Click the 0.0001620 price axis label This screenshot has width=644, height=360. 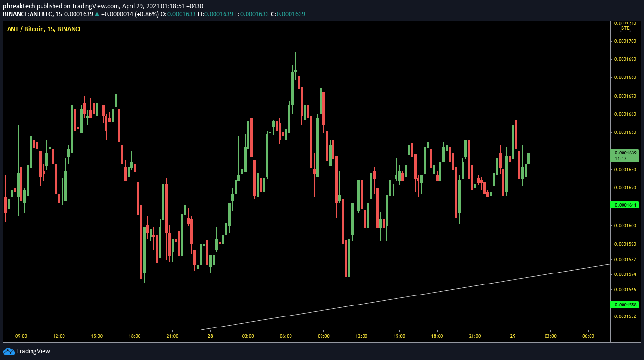tap(626, 188)
